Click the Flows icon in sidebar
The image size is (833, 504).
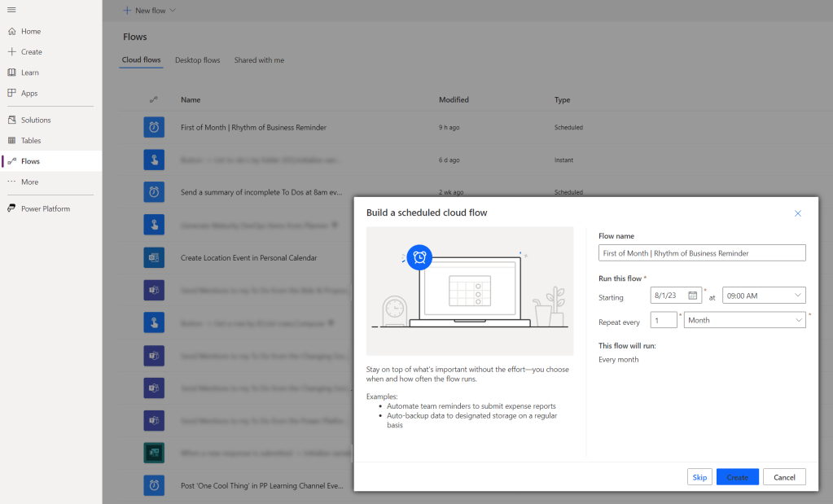11,161
